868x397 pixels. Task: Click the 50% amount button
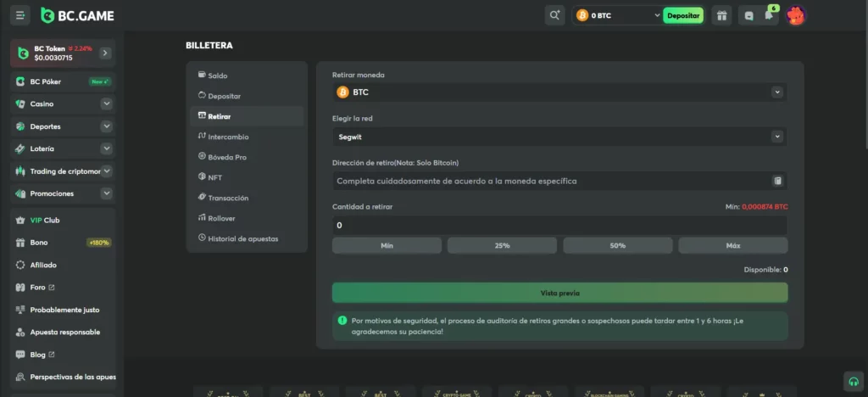(x=618, y=245)
